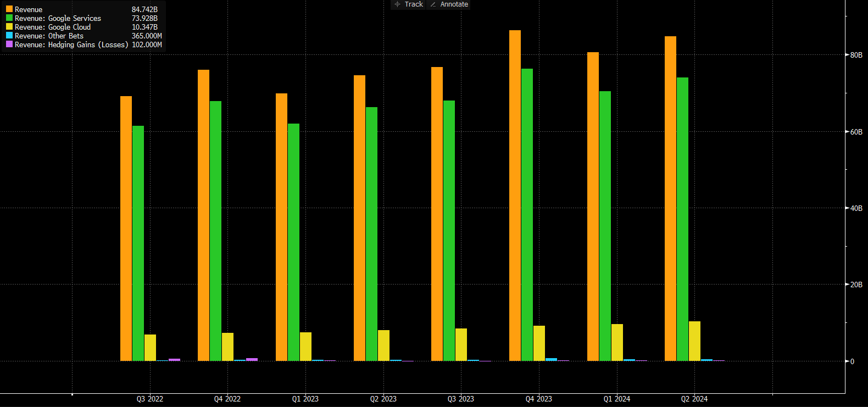Click the yellow Google Cloud bar for Q1 2024

click(617, 342)
